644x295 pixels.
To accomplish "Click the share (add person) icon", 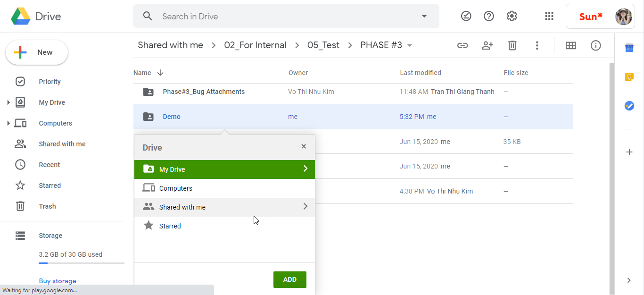I will coord(487,45).
